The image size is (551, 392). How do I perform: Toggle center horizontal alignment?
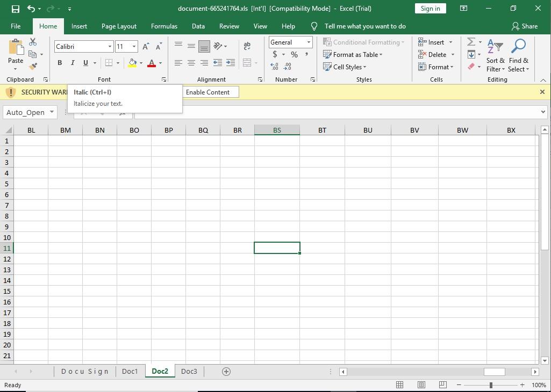pyautogui.click(x=191, y=63)
